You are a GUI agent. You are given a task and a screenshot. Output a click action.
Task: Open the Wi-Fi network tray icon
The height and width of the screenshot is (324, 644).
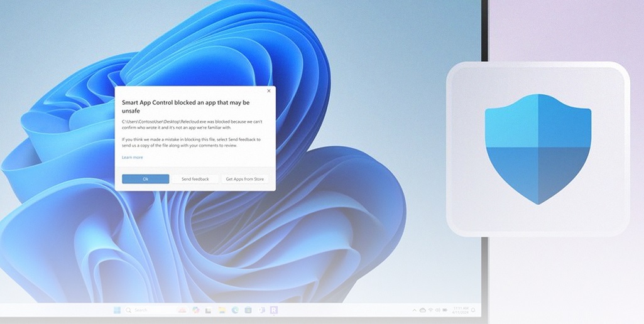click(x=430, y=310)
